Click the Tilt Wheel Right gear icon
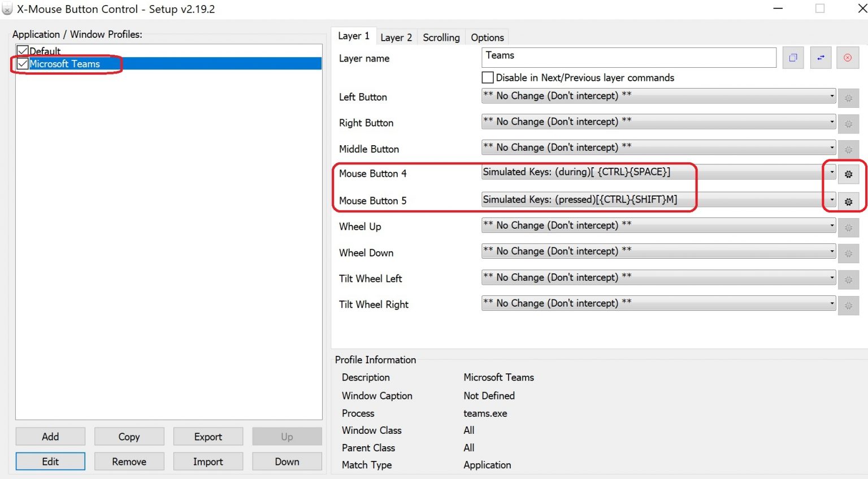 (x=848, y=306)
